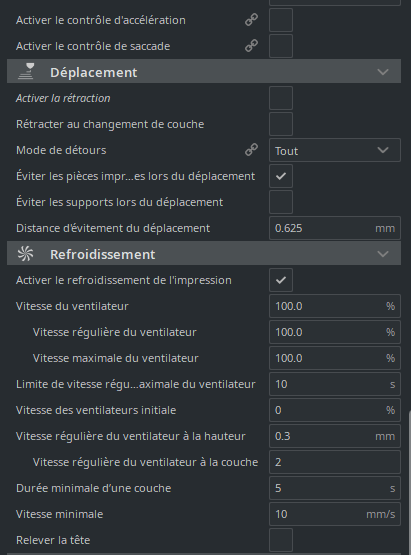The width and height of the screenshot is (411, 555).
Task: Open the Mode de détours dropdown
Action: click(x=335, y=150)
